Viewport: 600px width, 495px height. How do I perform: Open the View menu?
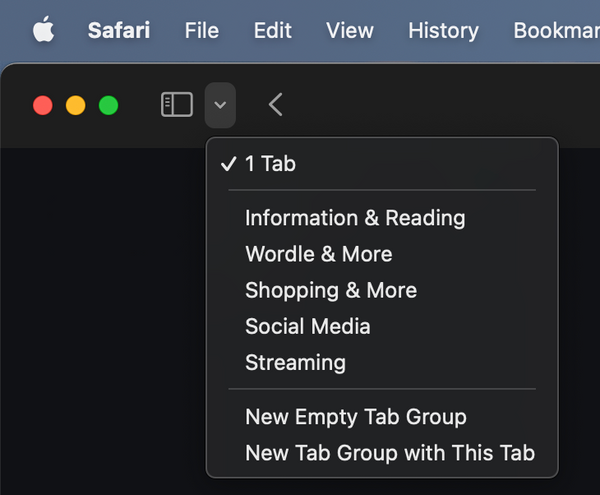point(350,30)
